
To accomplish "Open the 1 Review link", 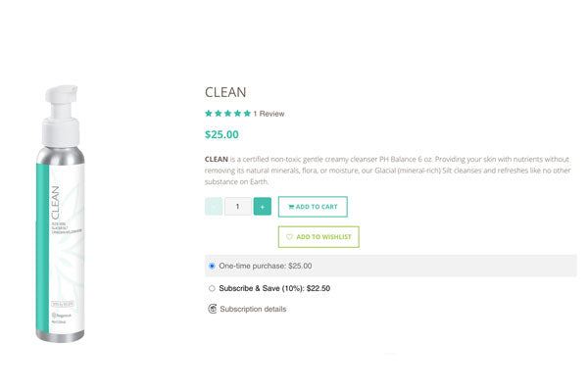I will tap(269, 114).
